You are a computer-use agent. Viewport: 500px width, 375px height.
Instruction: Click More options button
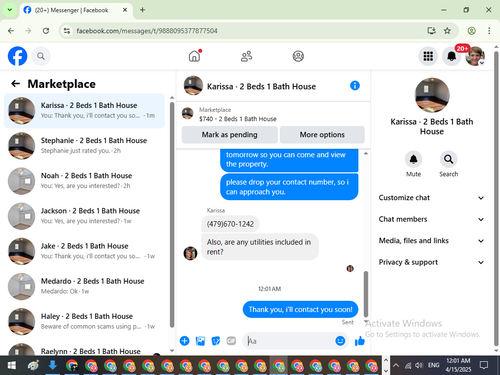322,135
